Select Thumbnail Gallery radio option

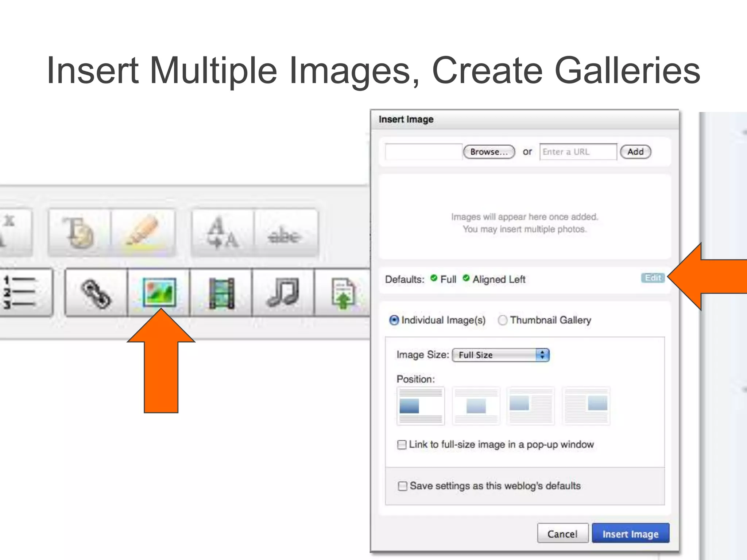coord(503,320)
